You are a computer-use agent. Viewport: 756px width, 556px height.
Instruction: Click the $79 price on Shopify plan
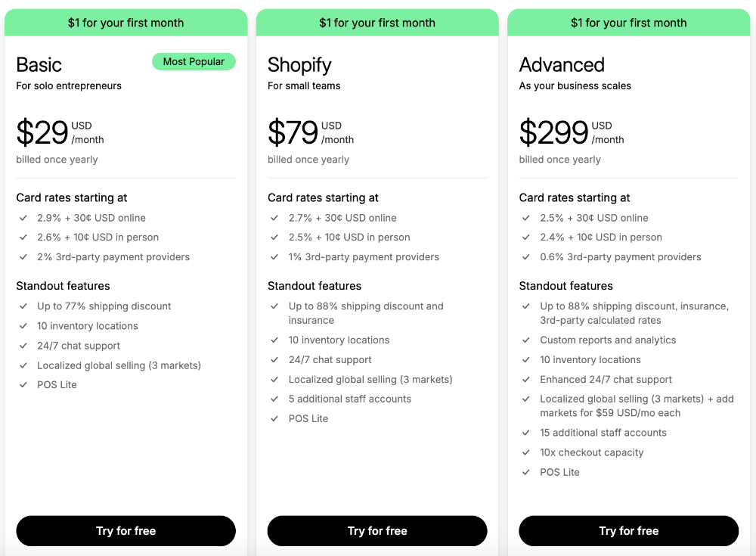point(293,133)
